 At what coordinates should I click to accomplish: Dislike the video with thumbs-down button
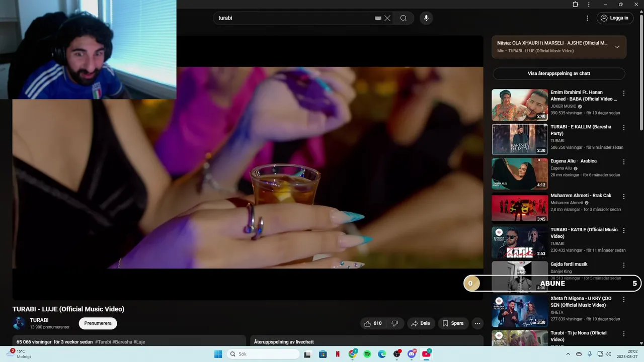click(395, 323)
